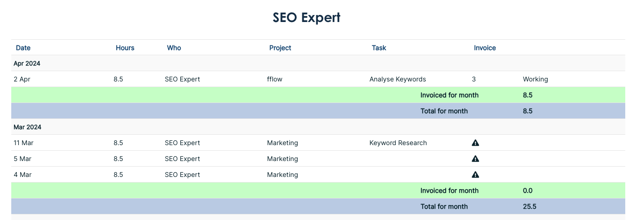Select the Mar 2024 month group row

[x=27, y=127]
